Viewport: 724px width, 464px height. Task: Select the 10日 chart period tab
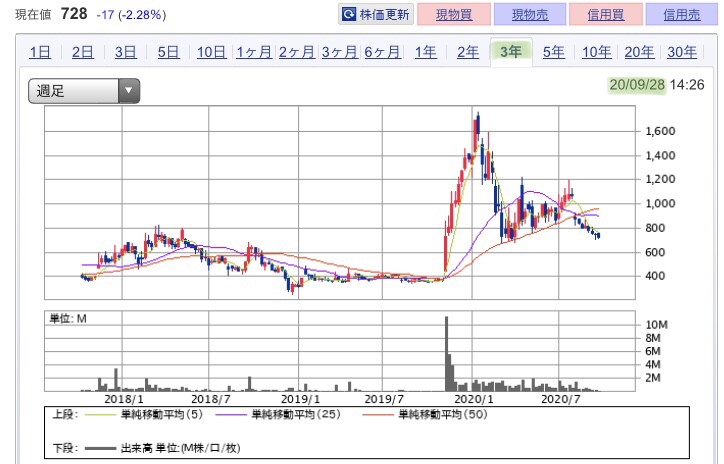pyautogui.click(x=211, y=52)
